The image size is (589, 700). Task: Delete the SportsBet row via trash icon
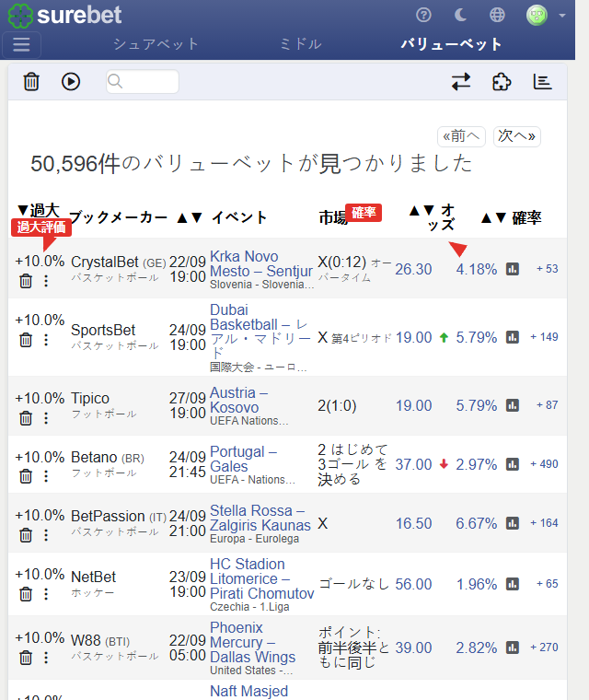(26, 340)
